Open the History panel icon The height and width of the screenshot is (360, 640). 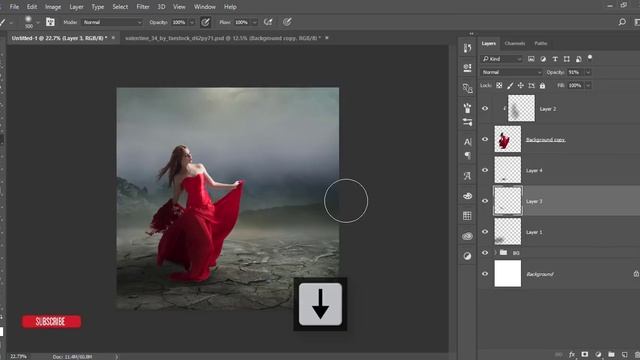pyautogui.click(x=467, y=48)
